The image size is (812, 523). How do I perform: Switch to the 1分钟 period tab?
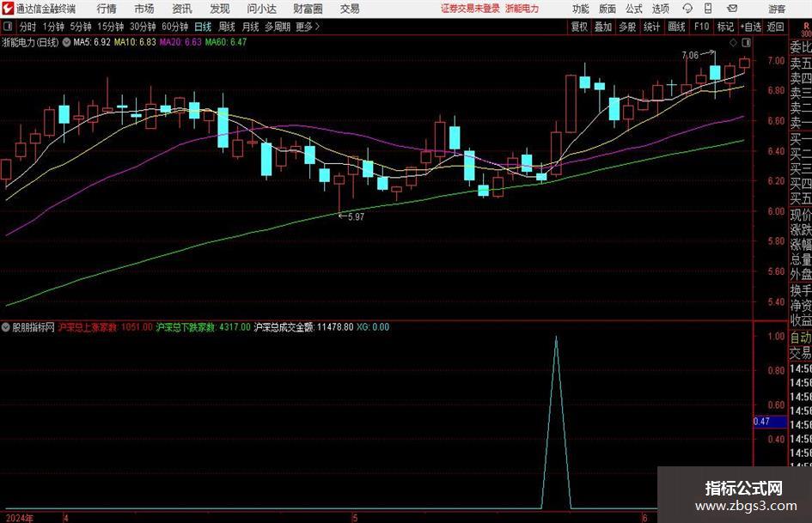click(x=53, y=27)
